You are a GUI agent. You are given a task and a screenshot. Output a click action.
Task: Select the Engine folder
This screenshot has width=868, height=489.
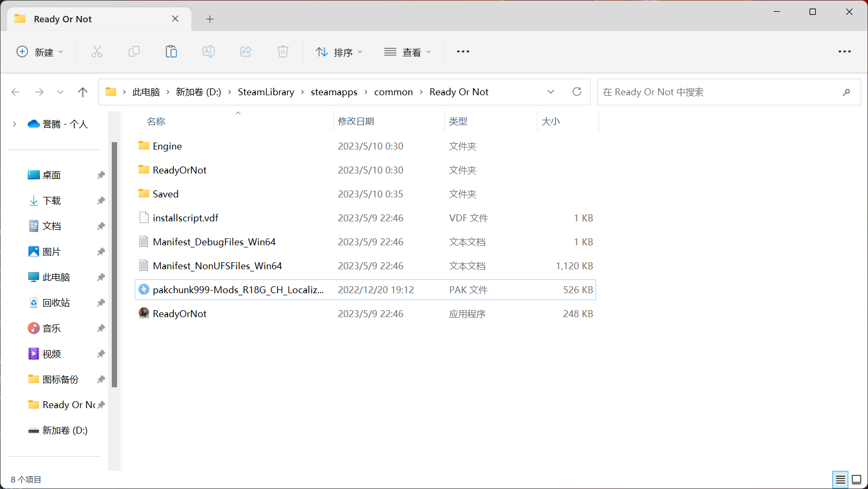pyautogui.click(x=365, y=146)
